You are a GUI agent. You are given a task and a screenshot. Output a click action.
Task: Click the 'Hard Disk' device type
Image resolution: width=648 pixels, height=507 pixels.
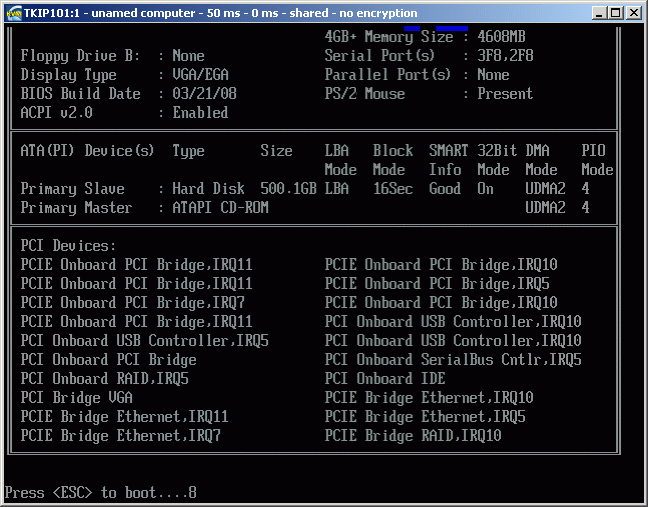click(x=208, y=189)
